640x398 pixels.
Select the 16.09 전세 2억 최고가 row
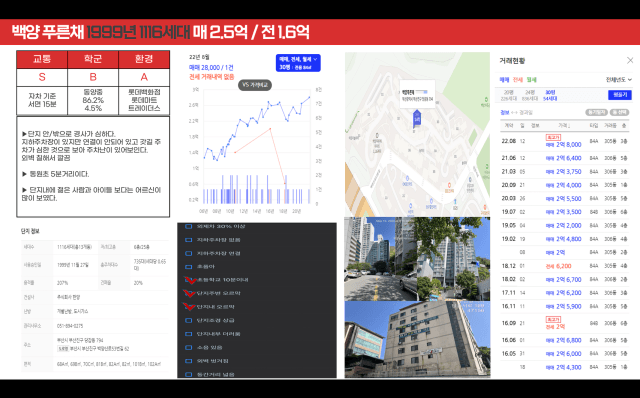[564, 323]
